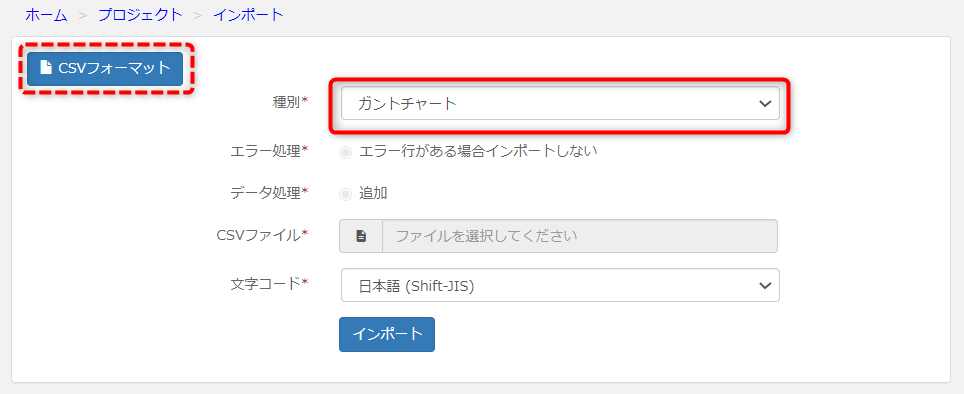
Task: Click the chevron arrow of 種別 dropdown
Action: [x=765, y=104]
